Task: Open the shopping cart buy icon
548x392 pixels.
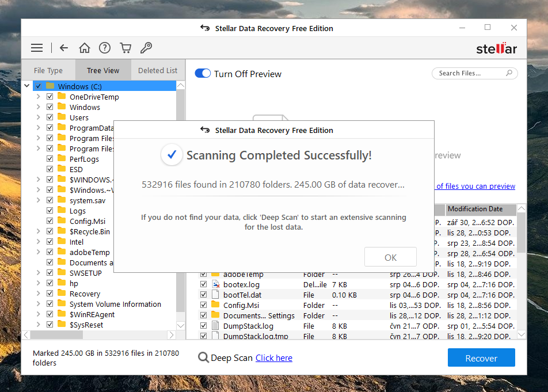Action: point(125,48)
